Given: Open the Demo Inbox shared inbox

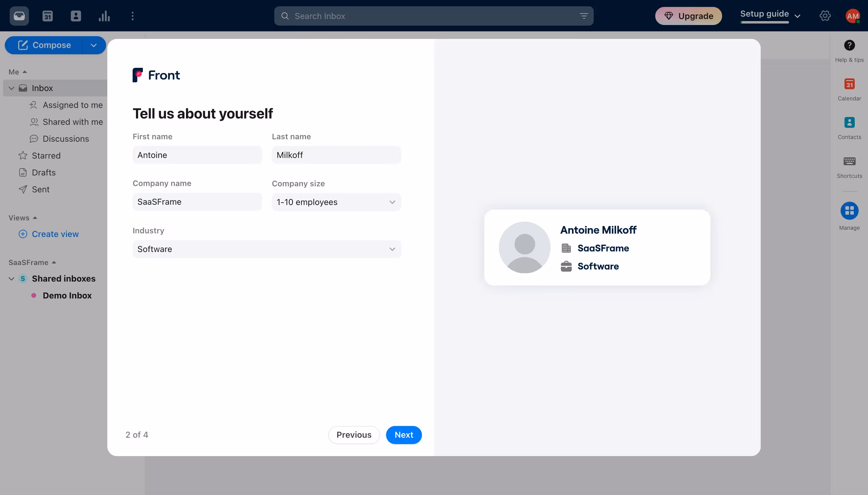Looking at the screenshot, I should click(x=67, y=295).
